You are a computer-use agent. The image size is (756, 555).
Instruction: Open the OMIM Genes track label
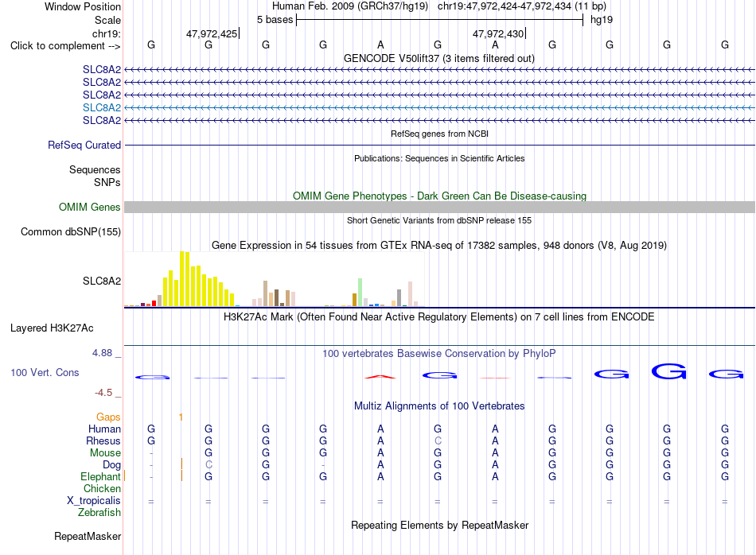(x=90, y=208)
